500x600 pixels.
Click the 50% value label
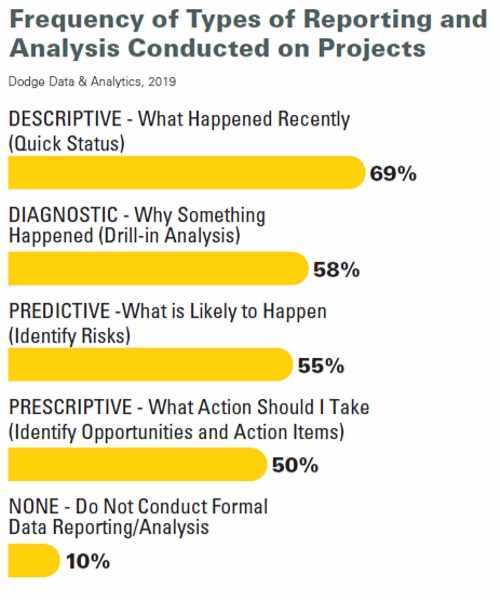pos(295,465)
